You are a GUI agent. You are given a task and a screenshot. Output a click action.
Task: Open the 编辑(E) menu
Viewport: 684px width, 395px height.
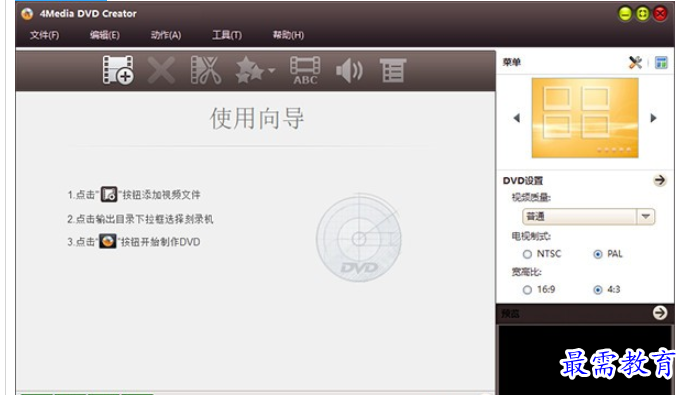pyautogui.click(x=105, y=35)
